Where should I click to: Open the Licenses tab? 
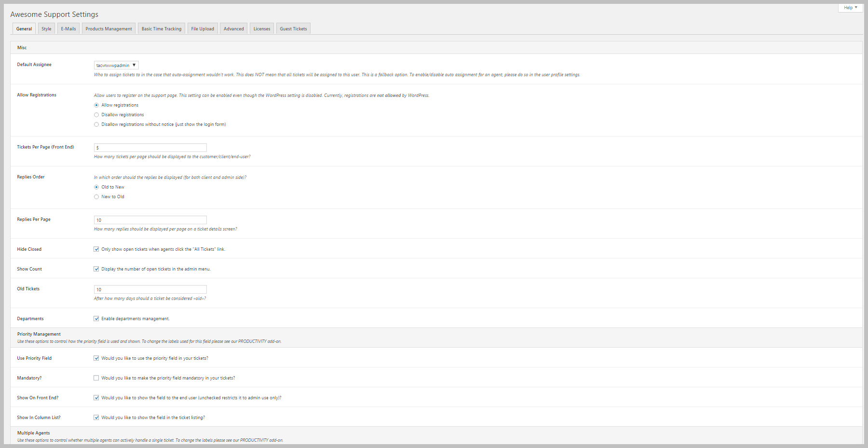[x=262, y=29]
